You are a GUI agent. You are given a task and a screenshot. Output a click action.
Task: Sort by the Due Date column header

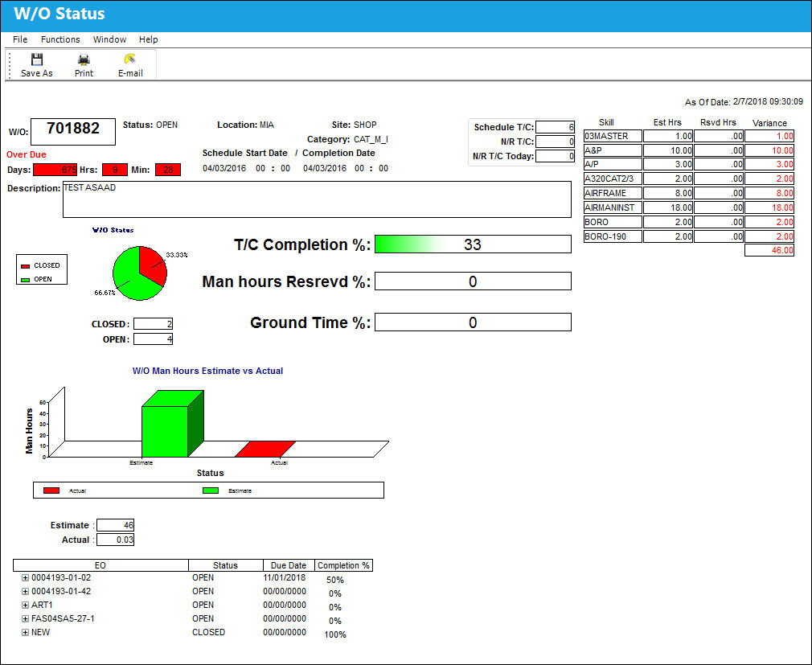pos(289,565)
